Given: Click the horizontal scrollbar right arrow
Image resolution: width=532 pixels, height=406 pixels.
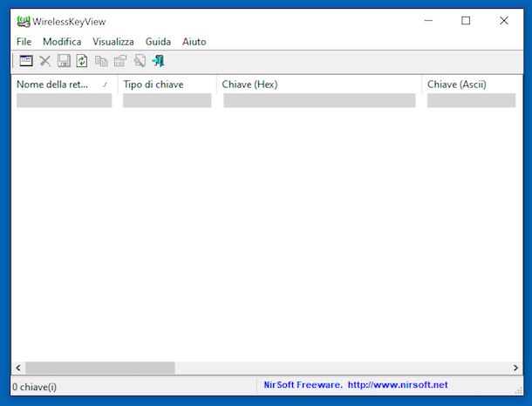Looking at the screenshot, I should tap(515, 368).
